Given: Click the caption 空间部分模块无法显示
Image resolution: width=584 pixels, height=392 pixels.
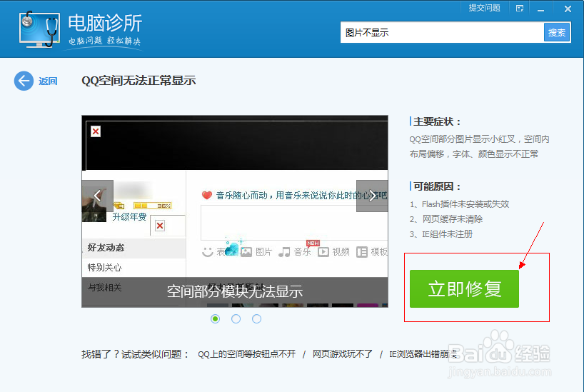Looking at the screenshot, I should point(235,291).
